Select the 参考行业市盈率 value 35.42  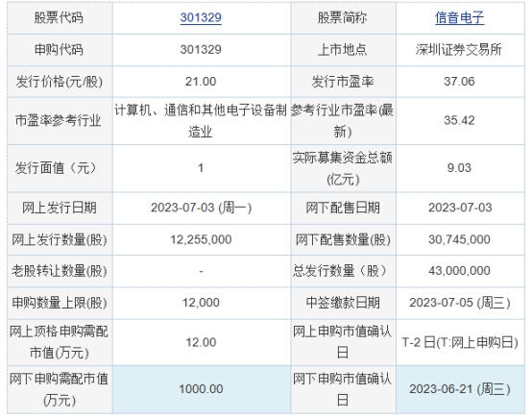tap(459, 120)
